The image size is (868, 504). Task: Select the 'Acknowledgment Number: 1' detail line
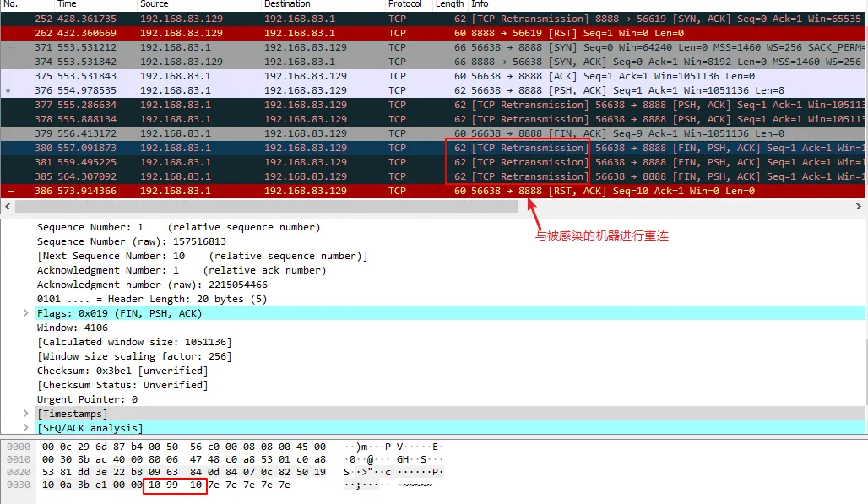182,270
